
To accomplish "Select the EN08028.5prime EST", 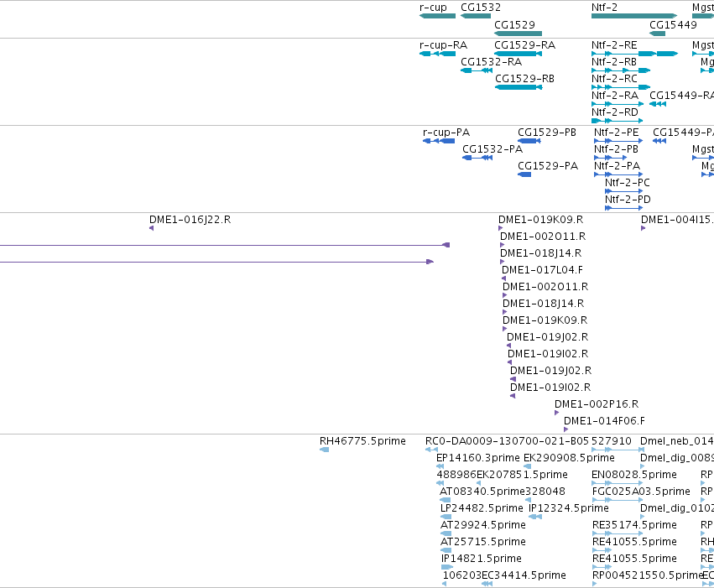I will [618, 484].
